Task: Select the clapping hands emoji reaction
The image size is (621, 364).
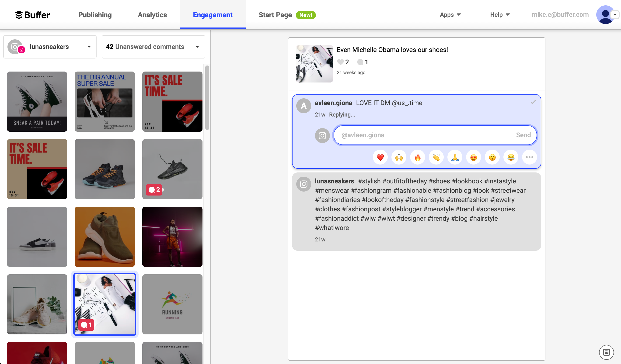Action: pyautogui.click(x=436, y=157)
